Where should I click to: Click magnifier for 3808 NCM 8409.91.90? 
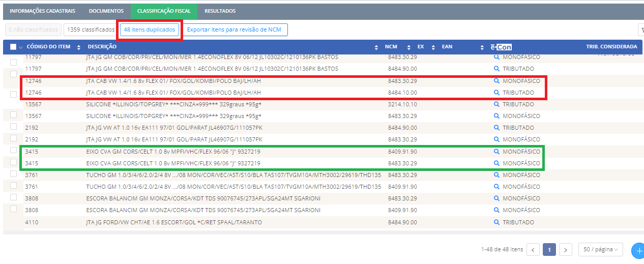point(496,210)
